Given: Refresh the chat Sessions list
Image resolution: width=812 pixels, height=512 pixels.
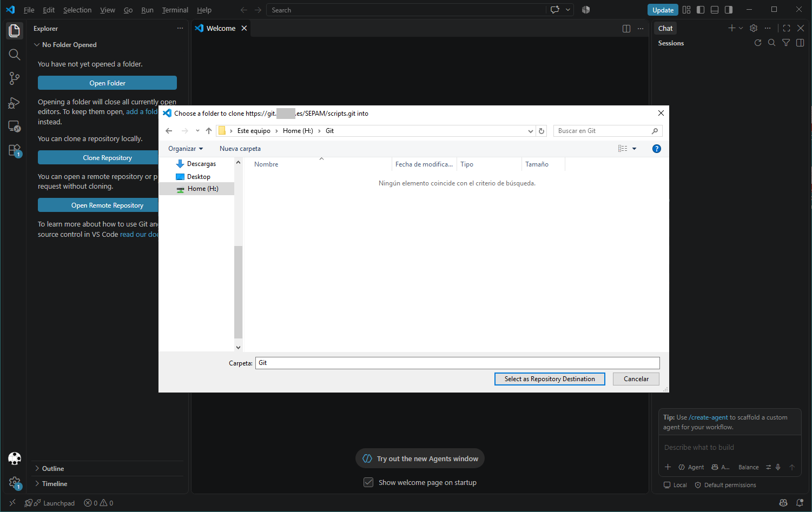Looking at the screenshot, I should tap(758, 43).
